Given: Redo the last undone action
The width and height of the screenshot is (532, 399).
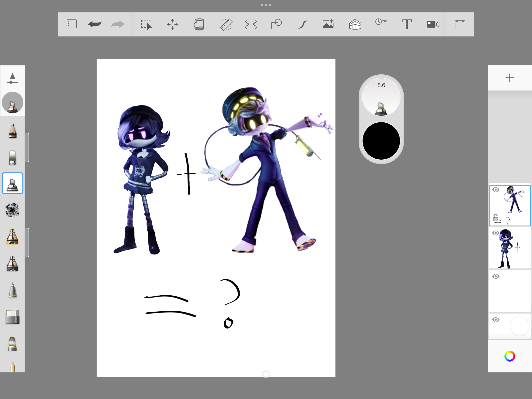Looking at the screenshot, I should tap(117, 24).
